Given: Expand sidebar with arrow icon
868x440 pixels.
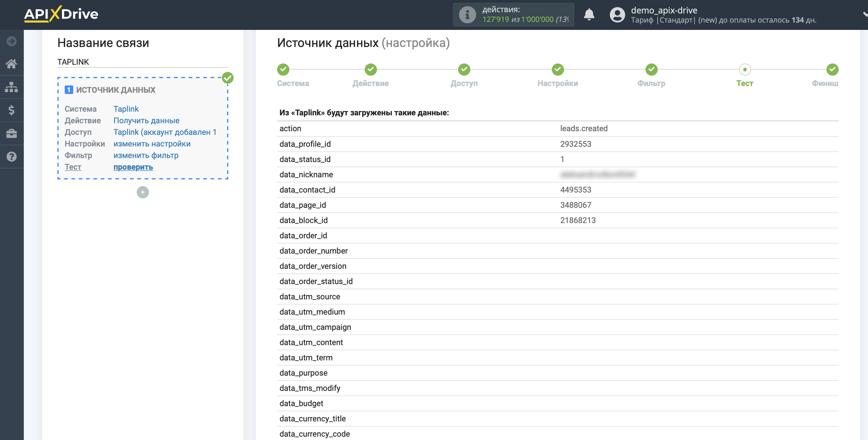Looking at the screenshot, I should coord(12,41).
